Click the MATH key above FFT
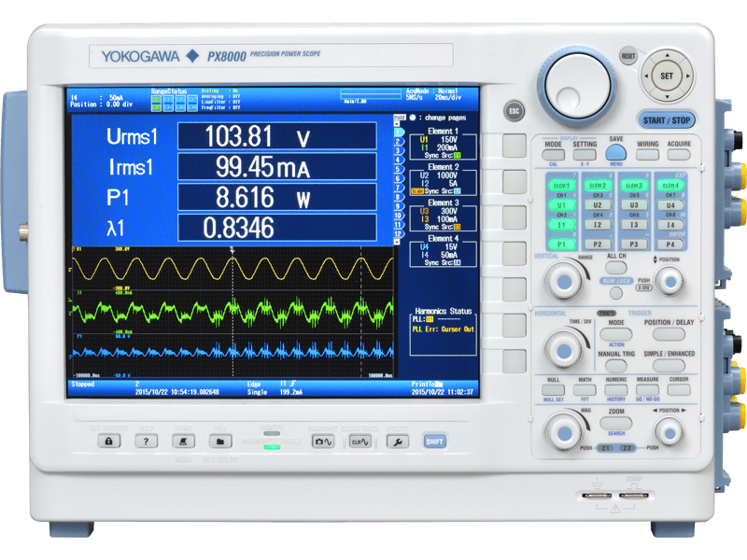 (585, 390)
